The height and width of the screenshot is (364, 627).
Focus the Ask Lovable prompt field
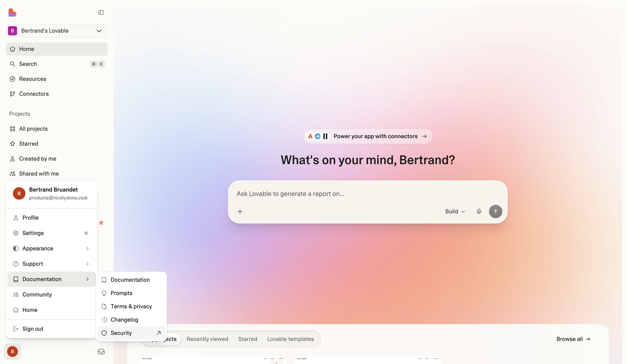pyautogui.click(x=368, y=194)
